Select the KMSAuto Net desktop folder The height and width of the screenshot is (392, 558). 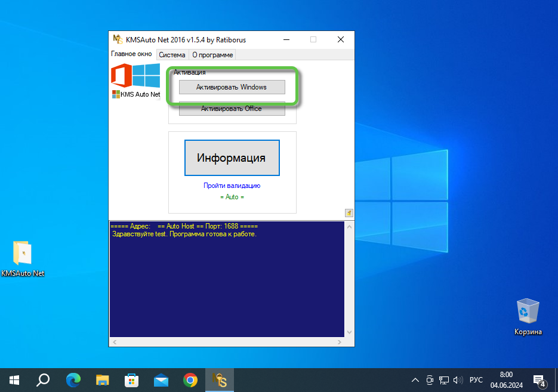pyautogui.click(x=23, y=258)
